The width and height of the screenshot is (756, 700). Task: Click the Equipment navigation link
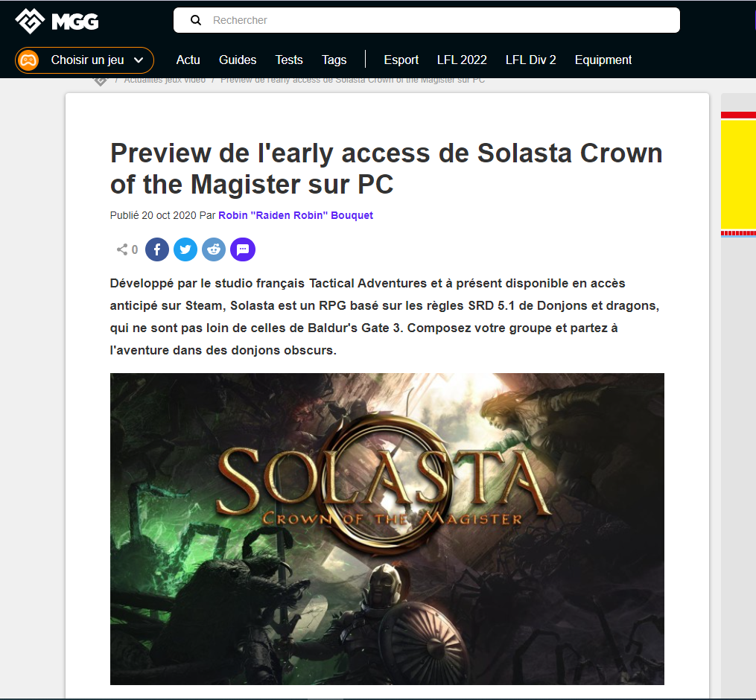pyautogui.click(x=603, y=60)
